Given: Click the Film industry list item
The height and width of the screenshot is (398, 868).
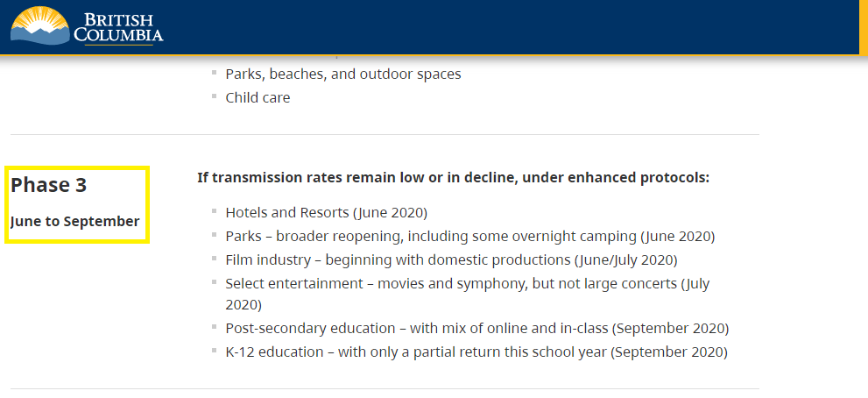Looking at the screenshot, I should (451, 260).
